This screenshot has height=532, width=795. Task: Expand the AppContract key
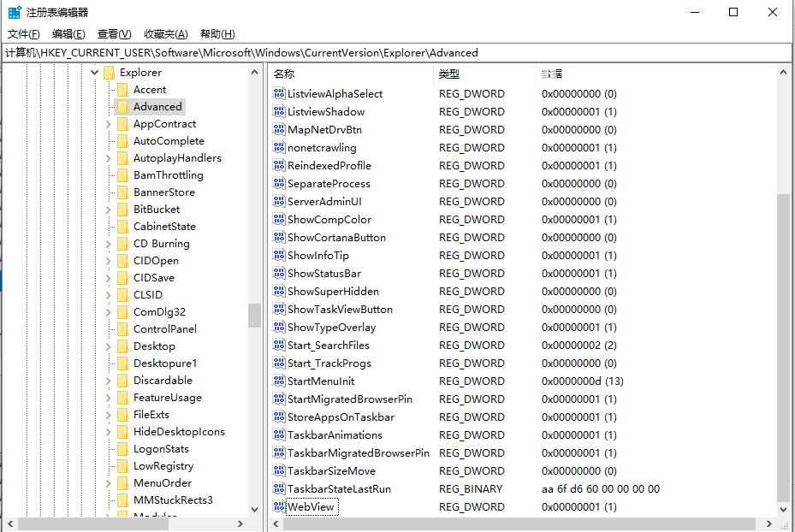pyautogui.click(x=108, y=124)
